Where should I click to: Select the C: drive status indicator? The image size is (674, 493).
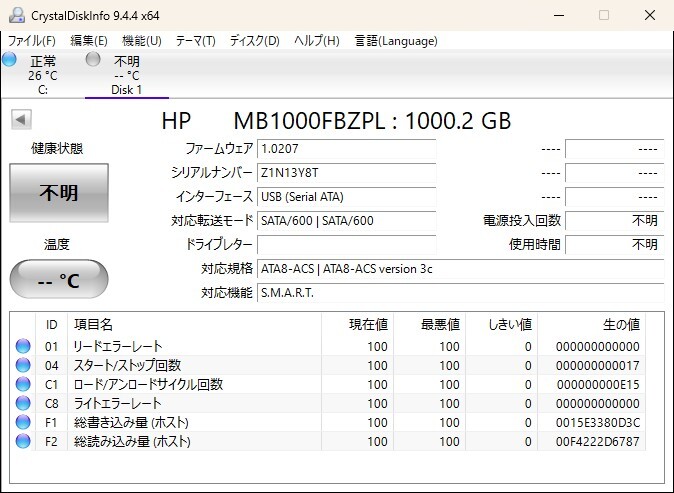(x=9, y=59)
